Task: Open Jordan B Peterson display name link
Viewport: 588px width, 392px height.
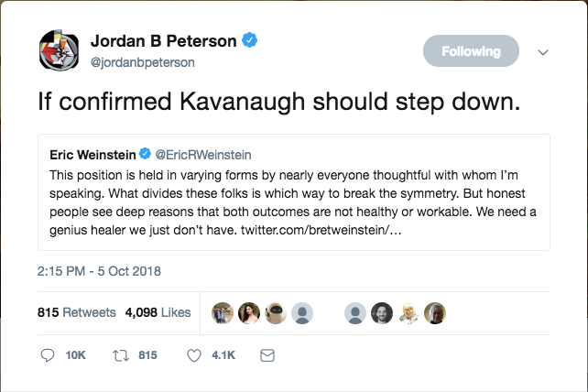Action: point(163,41)
